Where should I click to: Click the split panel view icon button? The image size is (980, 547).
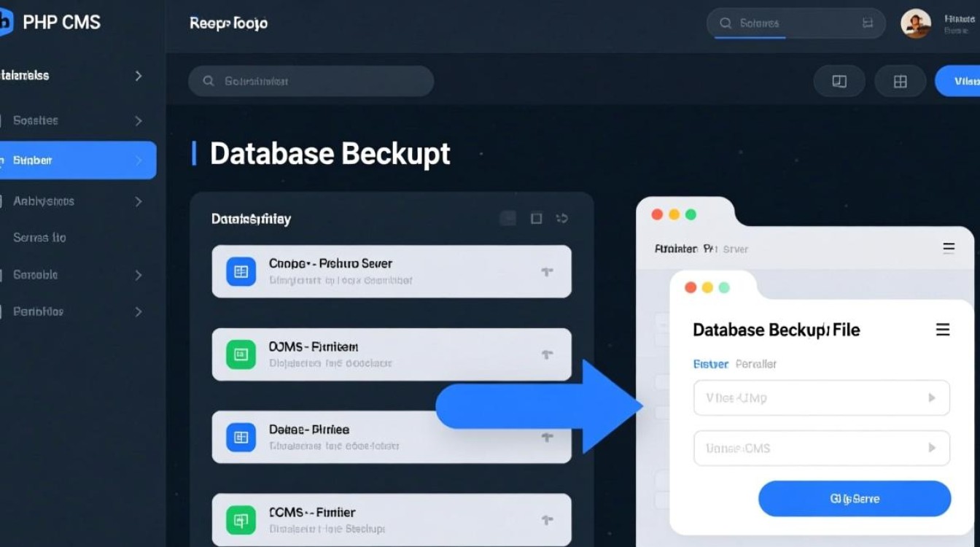(x=839, y=82)
